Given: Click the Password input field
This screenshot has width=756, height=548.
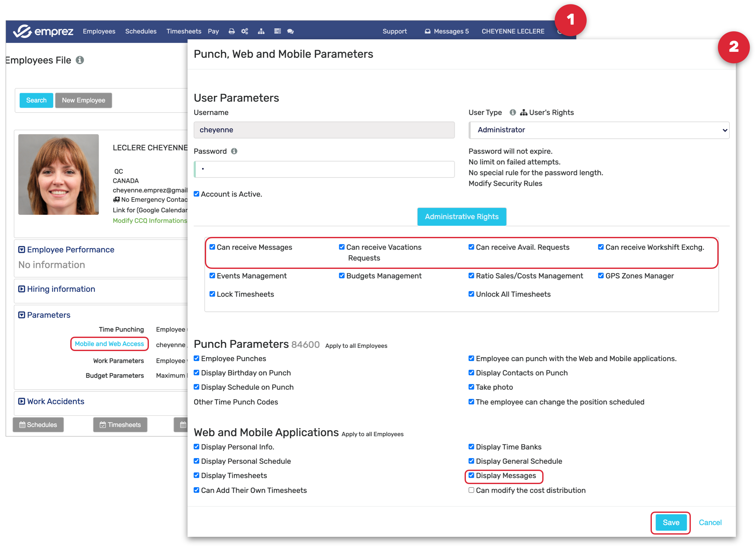Looking at the screenshot, I should (x=324, y=169).
